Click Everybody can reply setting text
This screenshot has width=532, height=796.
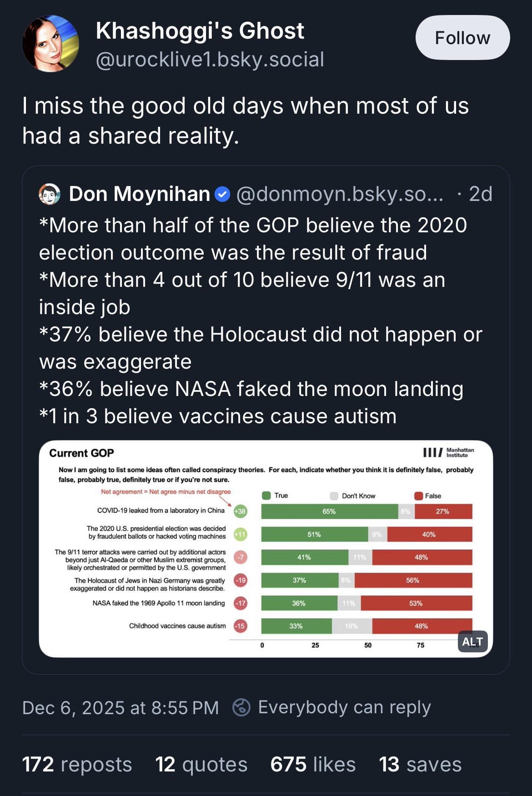pos(344,707)
